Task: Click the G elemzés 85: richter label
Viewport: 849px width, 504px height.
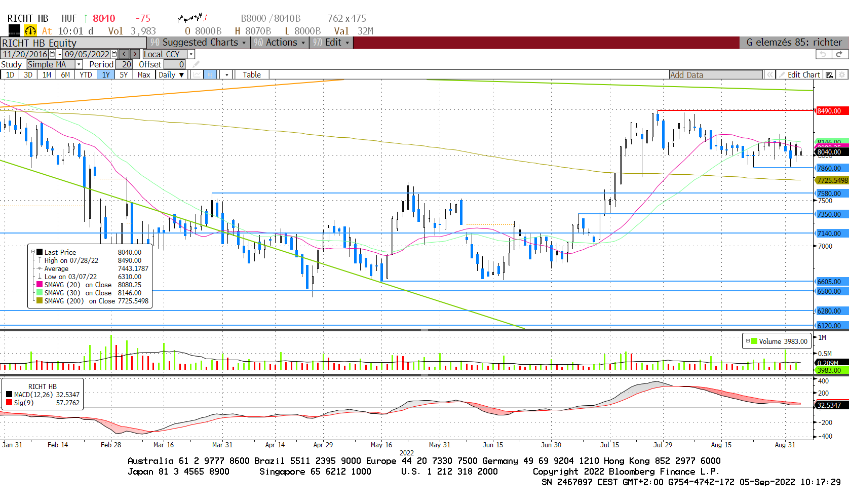Action: (794, 43)
